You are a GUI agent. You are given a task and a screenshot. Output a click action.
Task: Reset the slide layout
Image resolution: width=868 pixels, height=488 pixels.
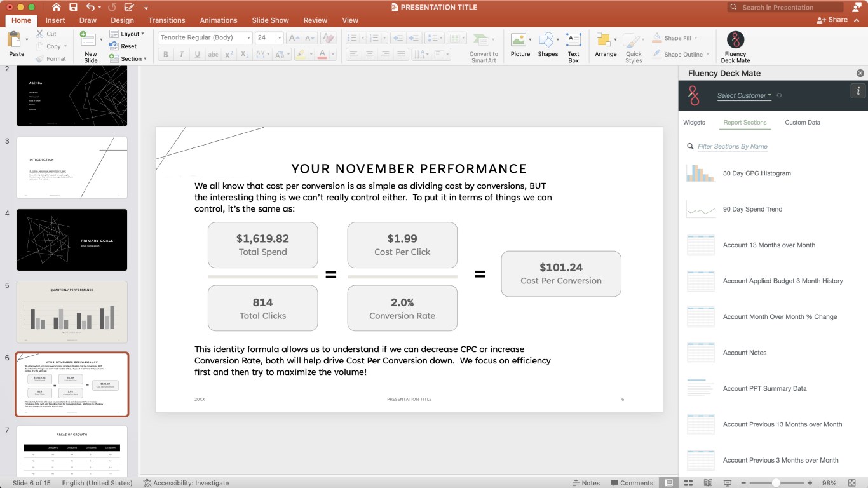coord(123,46)
